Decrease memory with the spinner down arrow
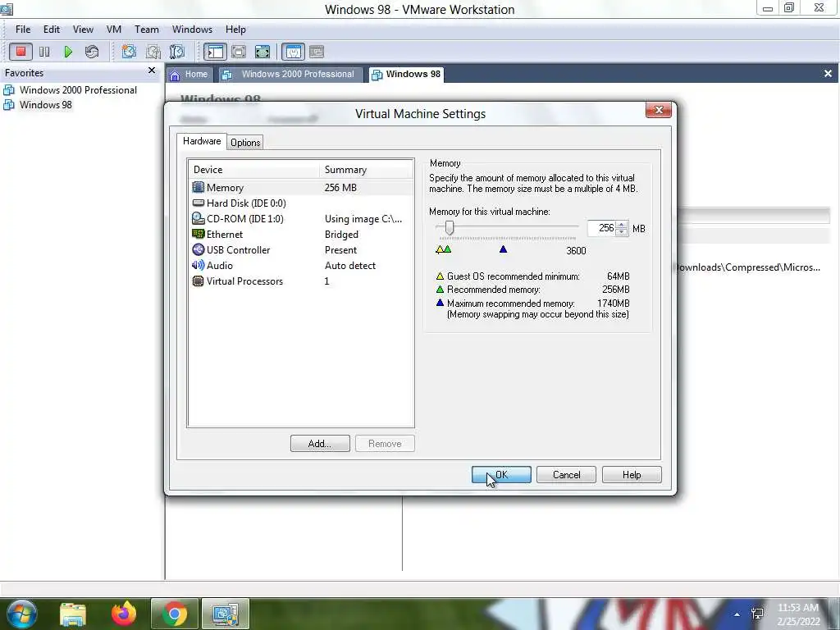 622,232
